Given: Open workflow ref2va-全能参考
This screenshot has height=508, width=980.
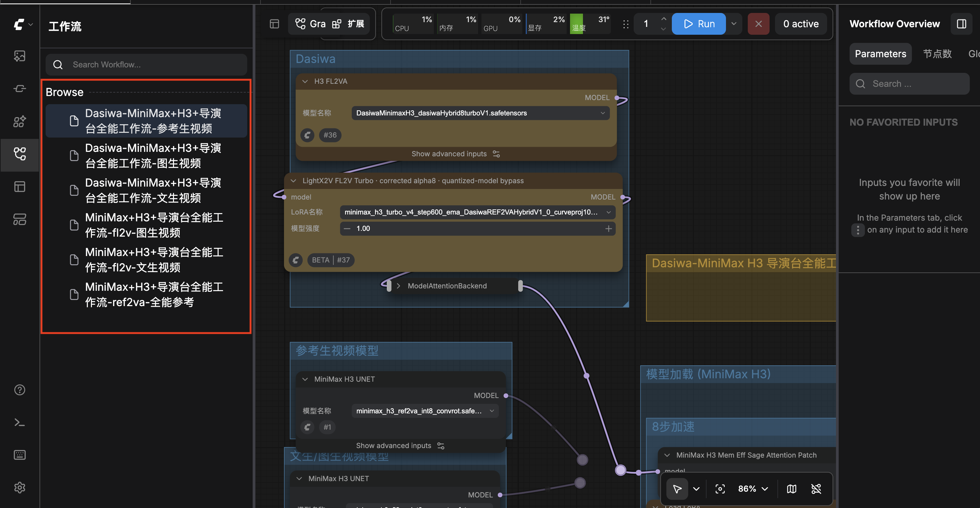Looking at the screenshot, I should click(x=146, y=295).
